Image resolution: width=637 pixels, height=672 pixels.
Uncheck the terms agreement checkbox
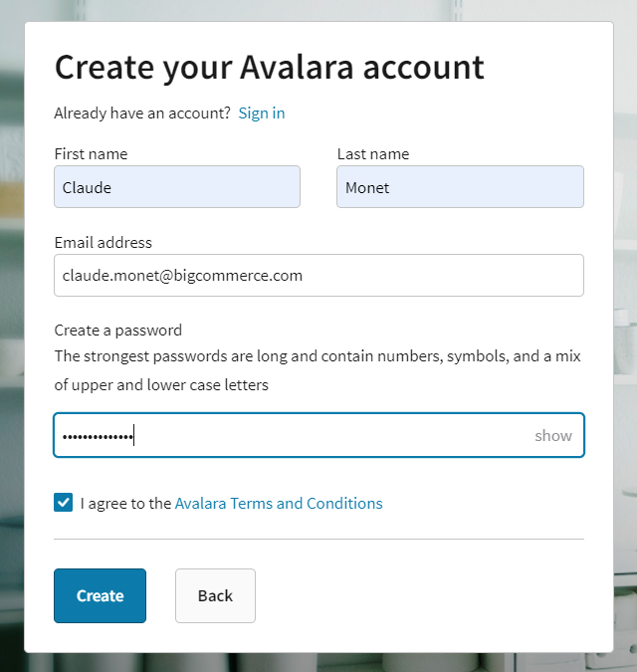63,503
